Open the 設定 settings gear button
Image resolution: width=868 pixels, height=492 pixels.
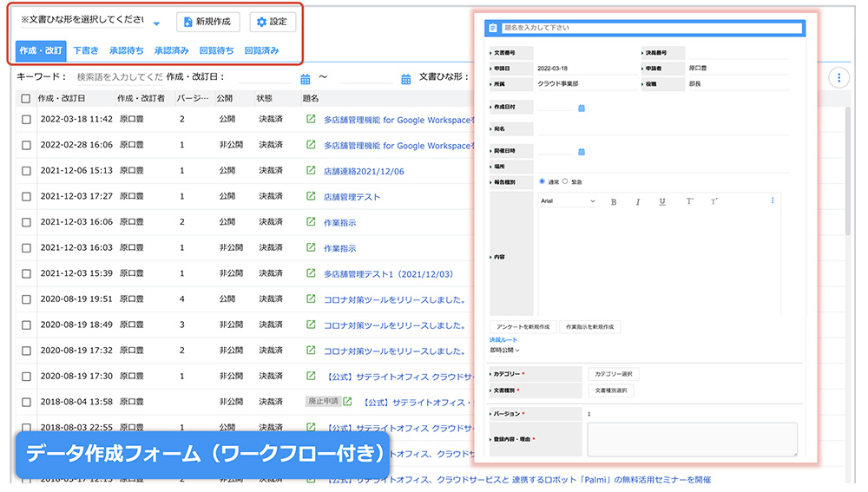tap(273, 22)
